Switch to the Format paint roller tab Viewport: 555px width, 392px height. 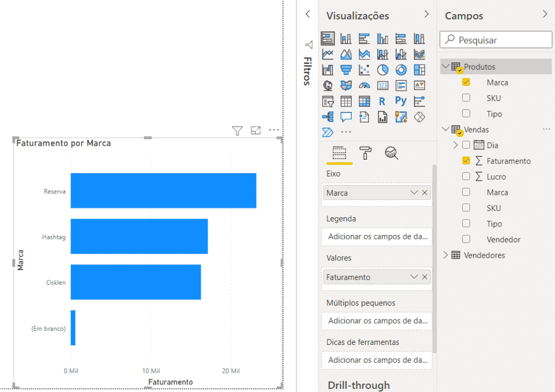pos(365,153)
